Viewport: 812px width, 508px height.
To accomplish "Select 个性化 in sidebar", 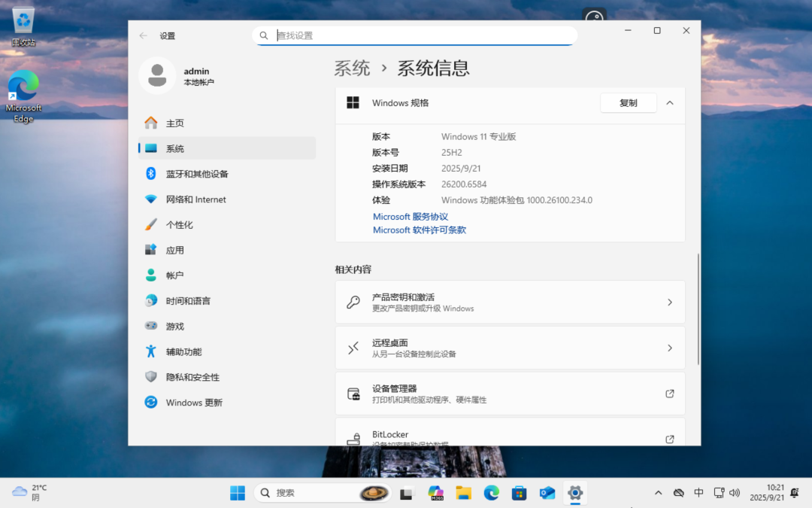I will pyautogui.click(x=227, y=224).
